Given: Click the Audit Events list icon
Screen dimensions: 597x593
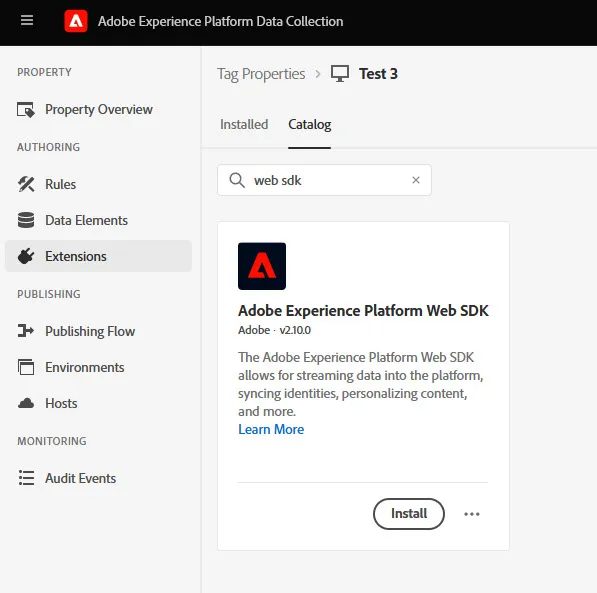Looking at the screenshot, I should click(26, 478).
